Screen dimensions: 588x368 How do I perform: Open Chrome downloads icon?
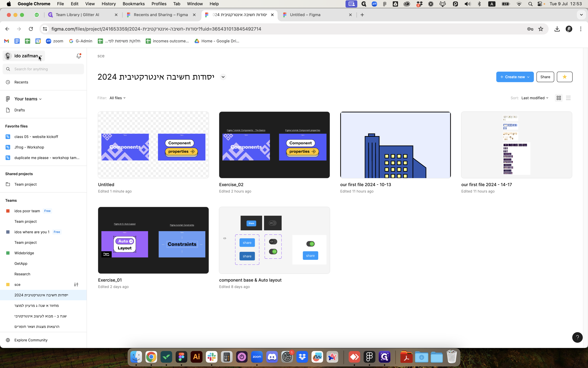pyautogui.click(x=557, y=29)
